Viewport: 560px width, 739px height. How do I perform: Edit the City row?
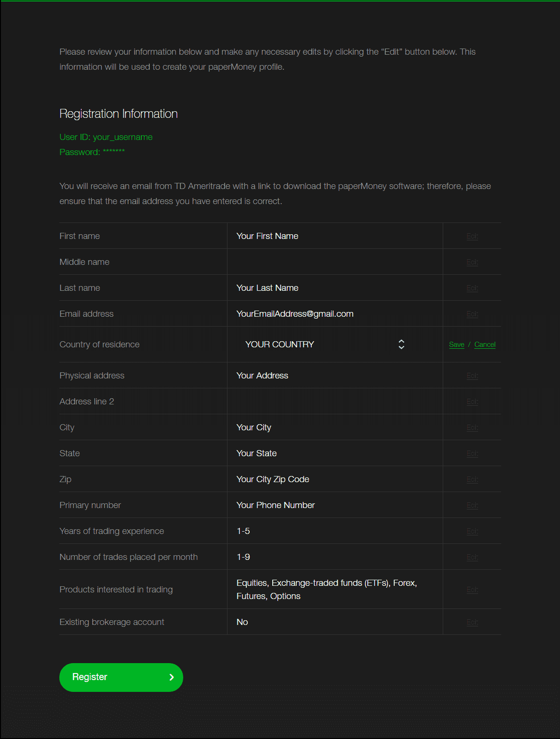click(x=472, y=427)
